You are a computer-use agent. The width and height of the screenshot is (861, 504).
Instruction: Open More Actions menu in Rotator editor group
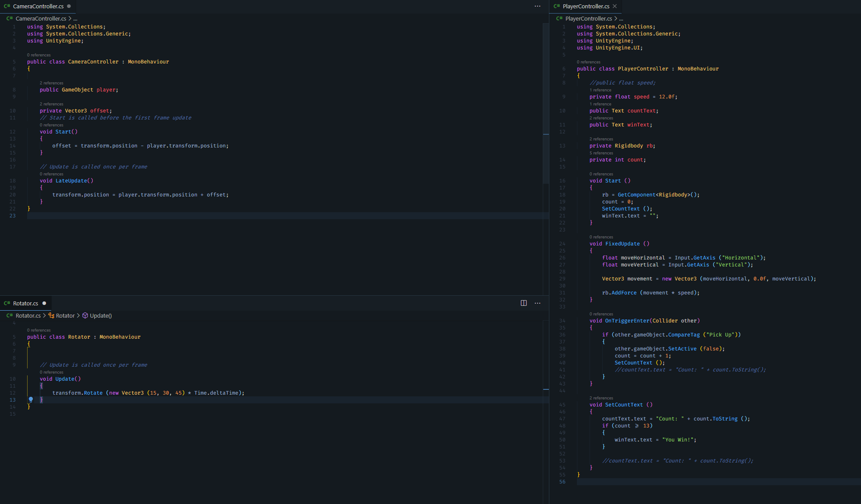tap(538, 303)
